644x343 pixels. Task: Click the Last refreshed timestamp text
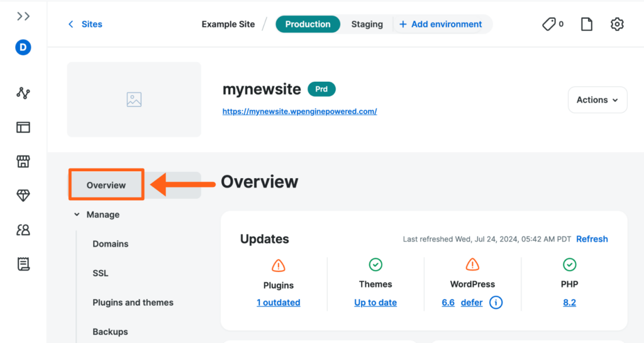pyautogui.click(x=487, y=239)
